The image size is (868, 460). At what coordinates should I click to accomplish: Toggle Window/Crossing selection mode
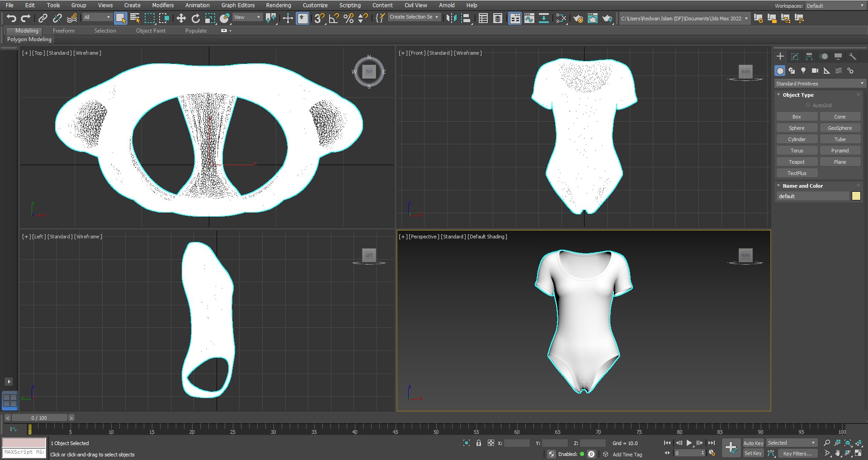[x=164, y=18]
